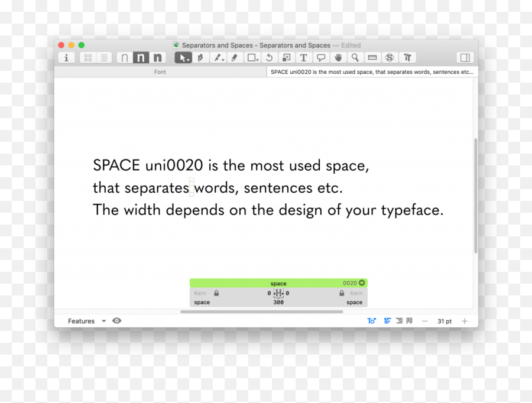Switch to list view icon

104,58
